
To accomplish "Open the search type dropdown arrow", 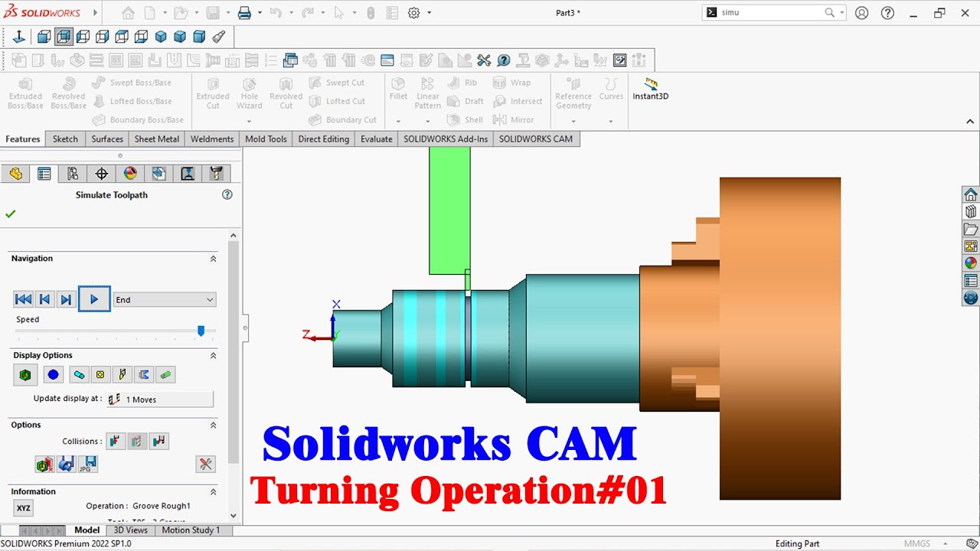I will 842,13.
